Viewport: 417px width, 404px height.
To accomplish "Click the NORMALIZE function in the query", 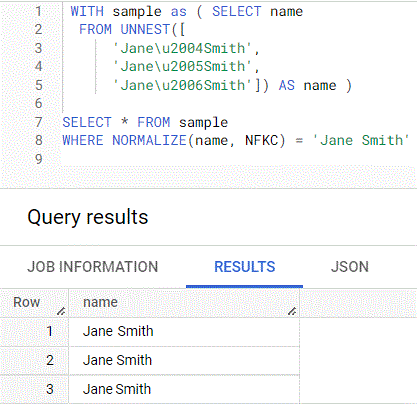I will click(x=149, y=140).
